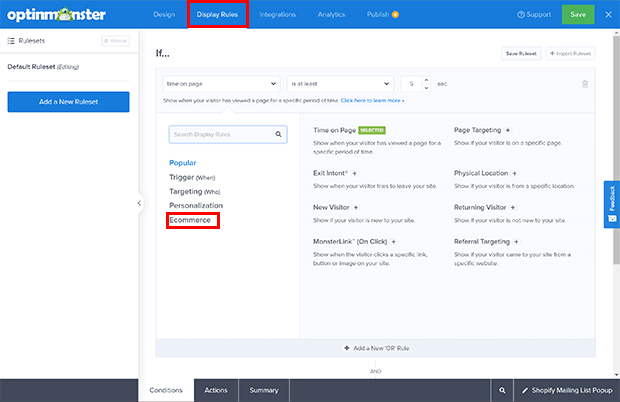Decrease seconds with down arrow
620x402 pixels.
pyautogui.click(x=426, y=88)
